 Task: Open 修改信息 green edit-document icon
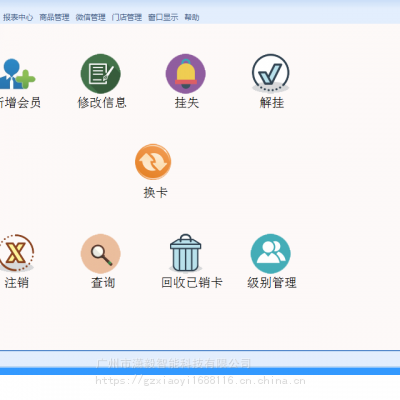[101, 74]
